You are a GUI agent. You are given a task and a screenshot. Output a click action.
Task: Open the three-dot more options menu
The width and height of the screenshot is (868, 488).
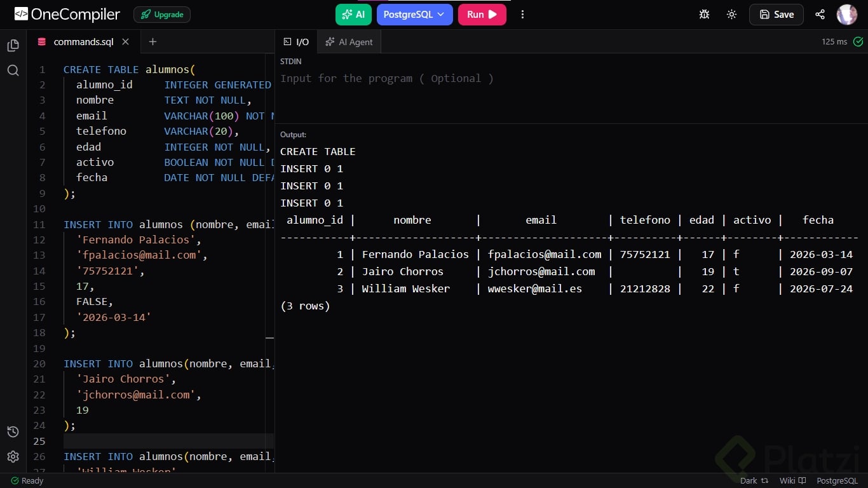point(522,14)
